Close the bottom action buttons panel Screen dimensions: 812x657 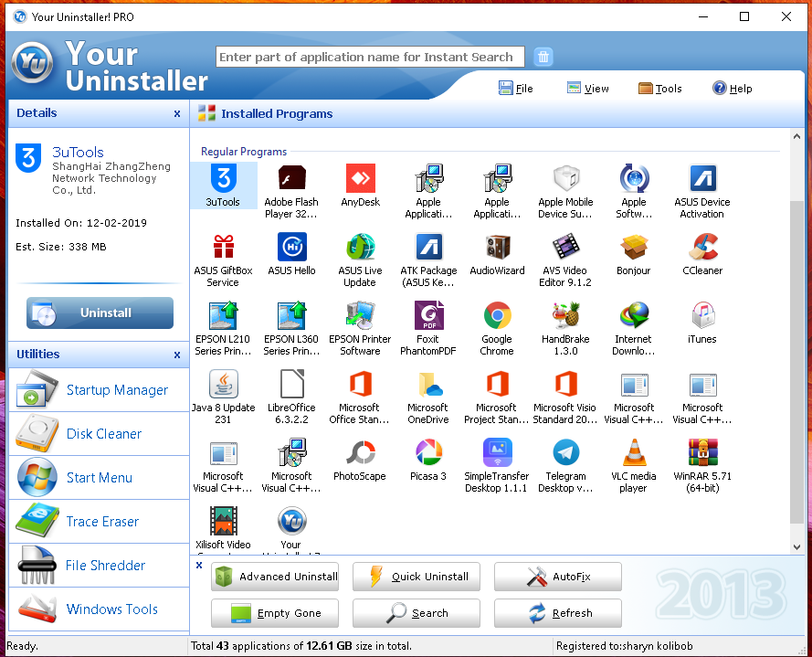[x=199, y=566]
